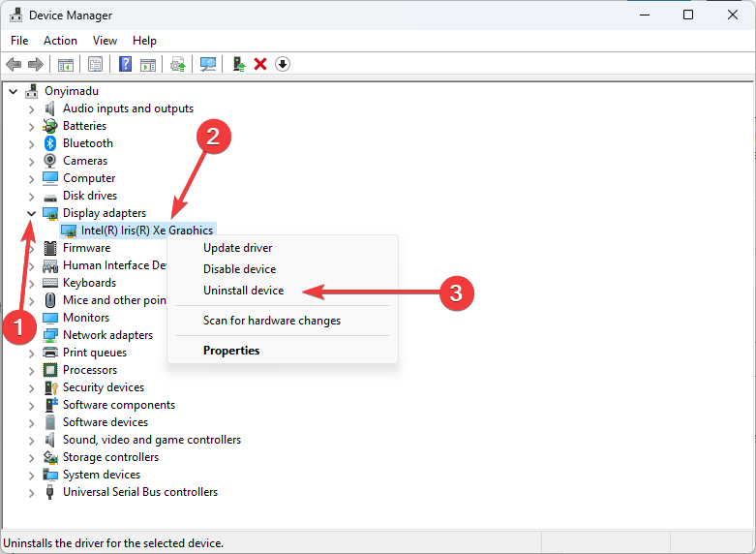Click the Firmware chip icon

tap(50, 248)
